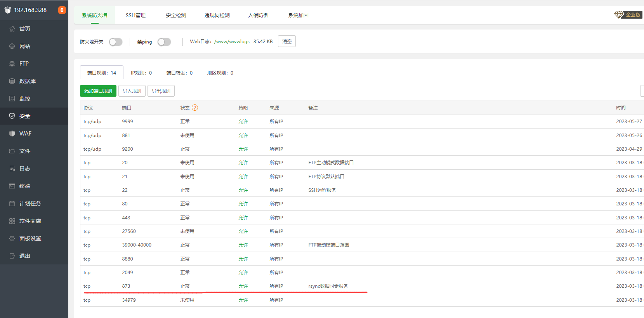Click port number 27560
The image size is (644, 318).
[x=129, y=231]
